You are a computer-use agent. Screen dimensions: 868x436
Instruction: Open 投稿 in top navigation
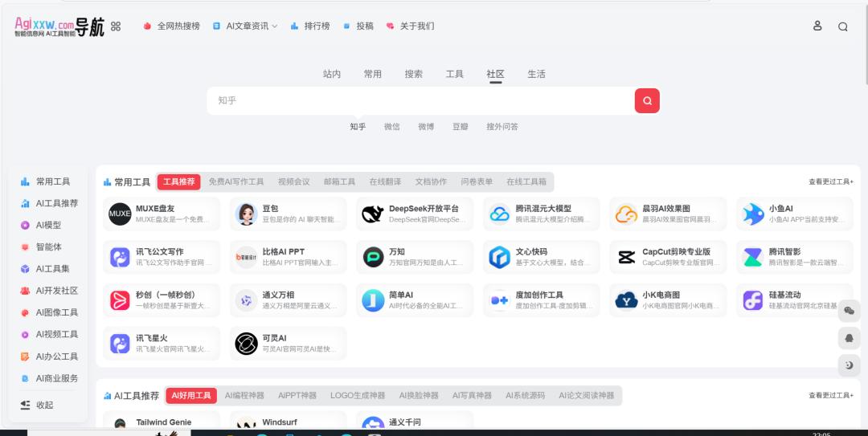point(358,26)
